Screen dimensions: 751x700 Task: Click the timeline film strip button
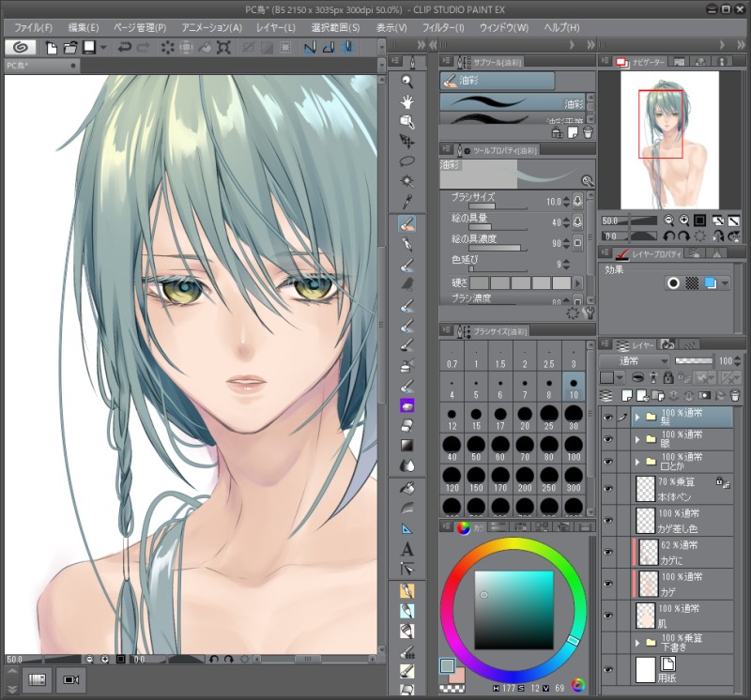click(x=37, y=680)
